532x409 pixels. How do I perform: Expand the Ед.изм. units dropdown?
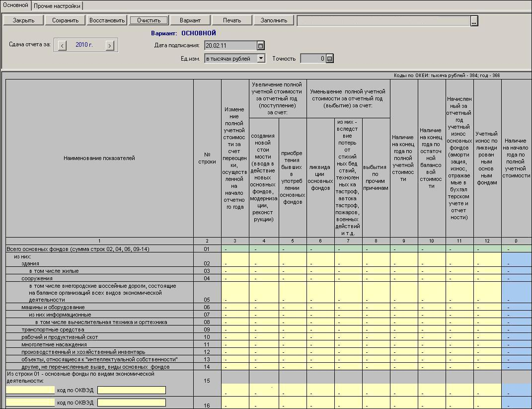(261, 58)
